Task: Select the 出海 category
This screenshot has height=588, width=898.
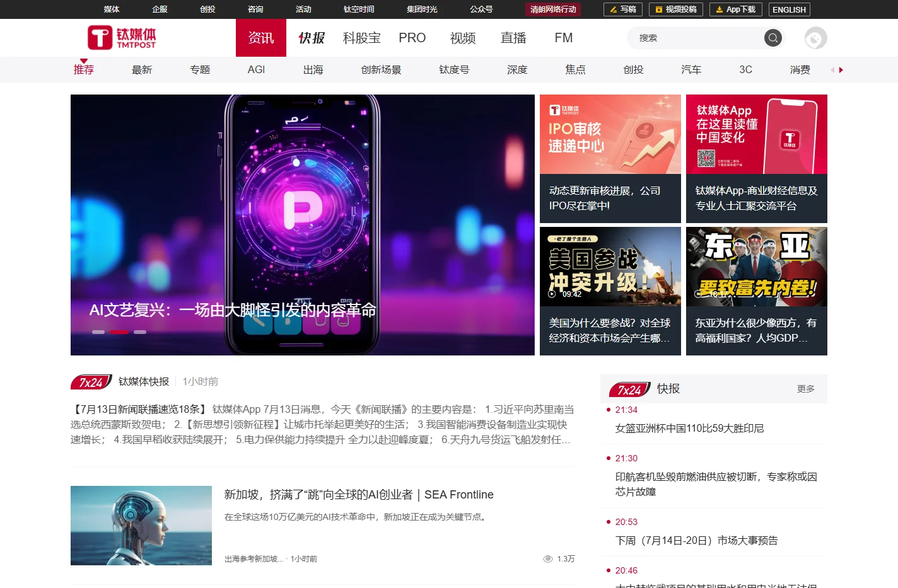Action: tap(313, 70)
